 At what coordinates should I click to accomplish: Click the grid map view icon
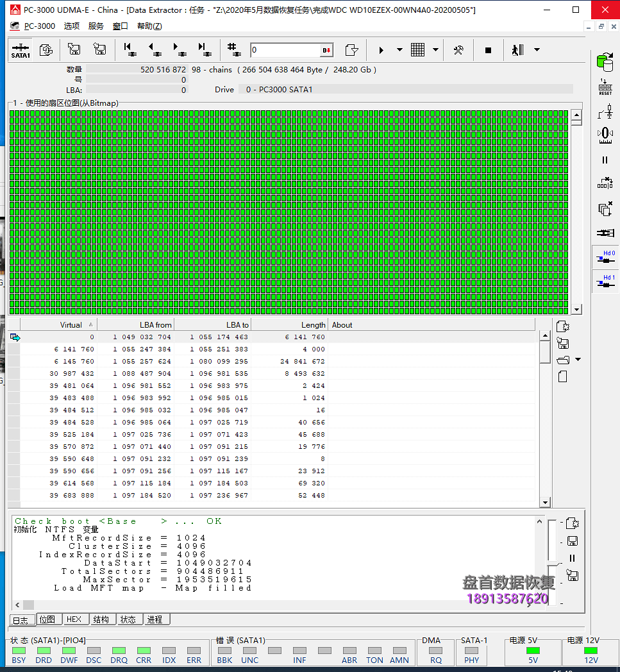tap(417, 50)
